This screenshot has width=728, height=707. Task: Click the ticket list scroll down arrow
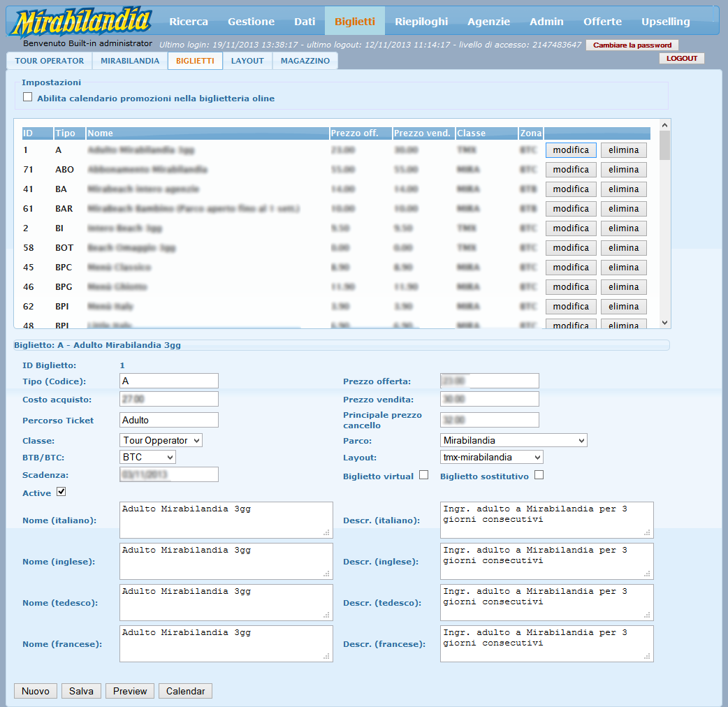[x=665, y=323]
